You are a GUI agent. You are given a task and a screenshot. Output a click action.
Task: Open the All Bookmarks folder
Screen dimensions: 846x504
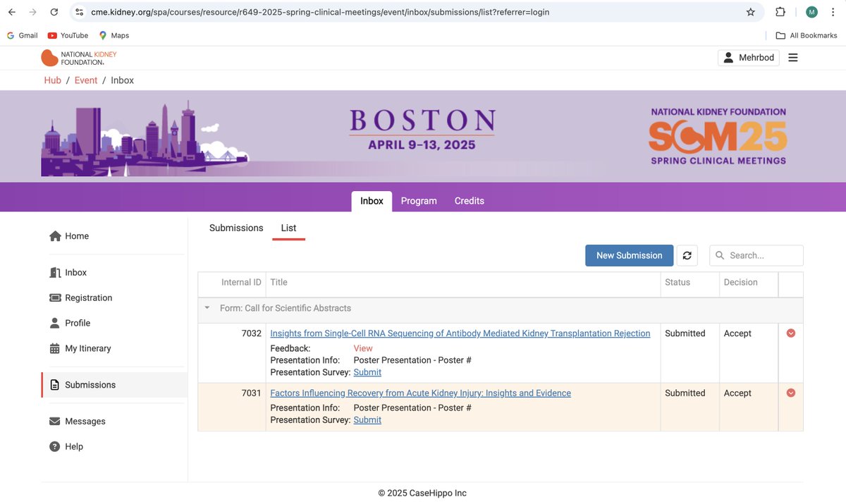click(807, 35)
